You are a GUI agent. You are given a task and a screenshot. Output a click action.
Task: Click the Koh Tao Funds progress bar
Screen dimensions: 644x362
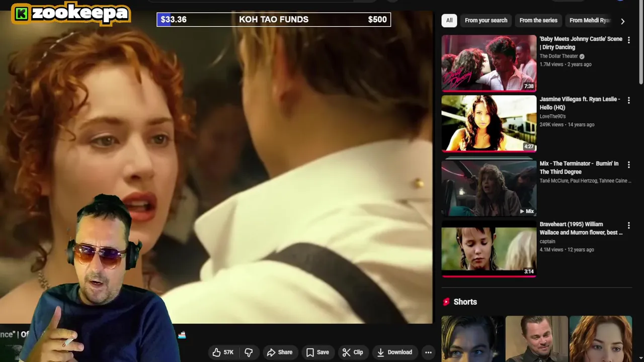coord(274,20)
